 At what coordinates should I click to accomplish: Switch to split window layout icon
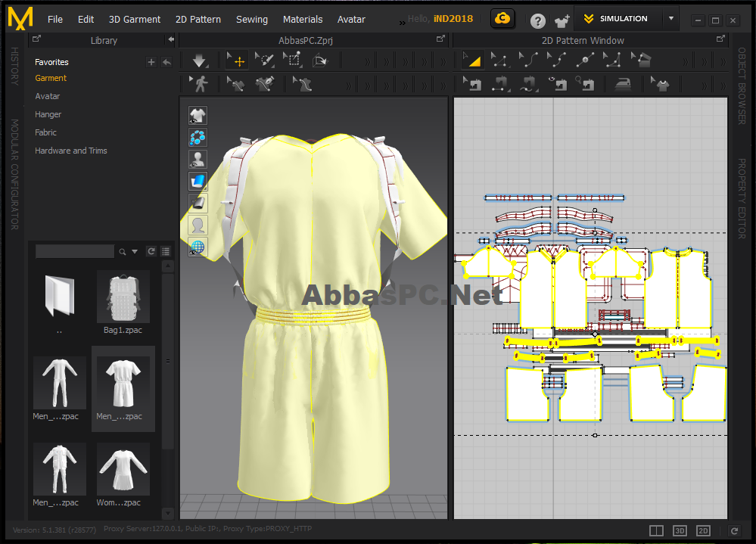[656, 530]
